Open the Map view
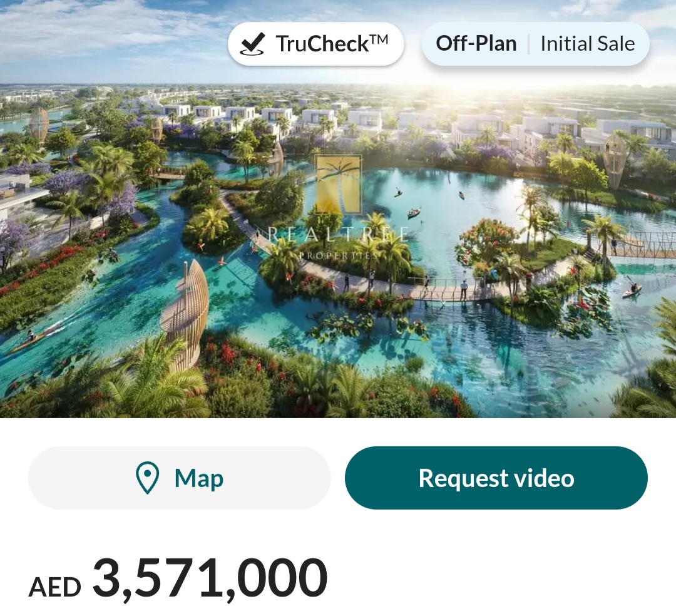 coord(178,477)
